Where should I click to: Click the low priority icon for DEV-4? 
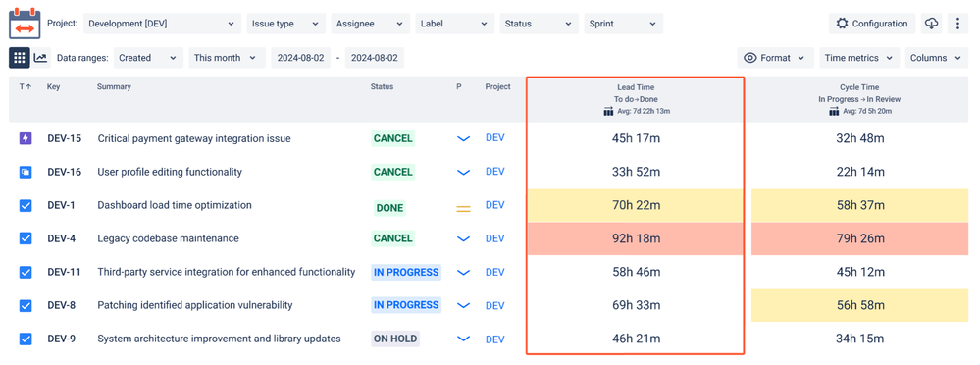(x=463, y=238)
